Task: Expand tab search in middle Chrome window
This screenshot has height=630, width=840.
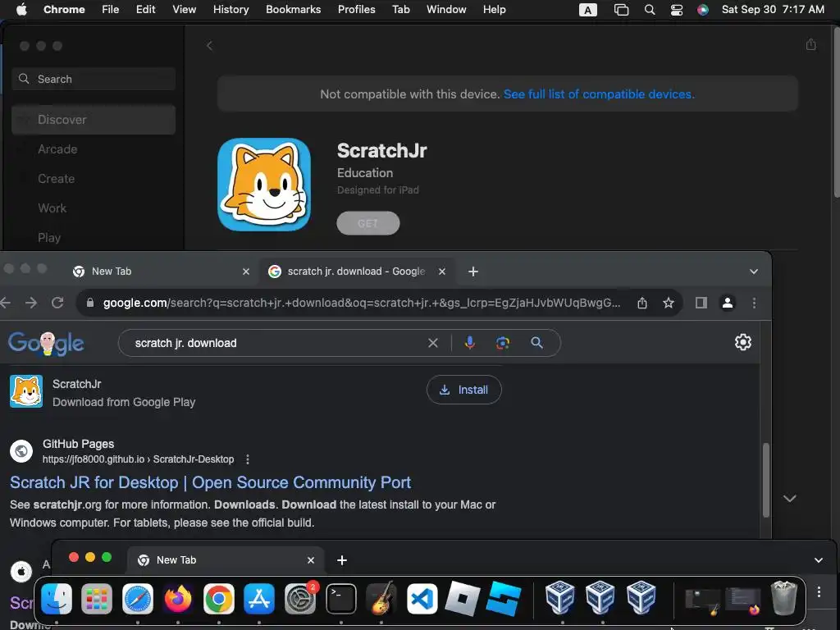Action: pyautogui.click(x=754, y=272)
